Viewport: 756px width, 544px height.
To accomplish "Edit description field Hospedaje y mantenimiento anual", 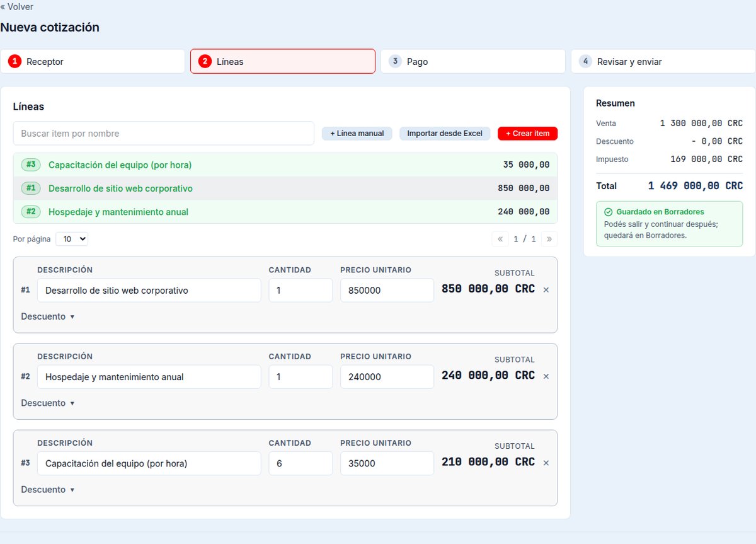I will coord(149,377).
